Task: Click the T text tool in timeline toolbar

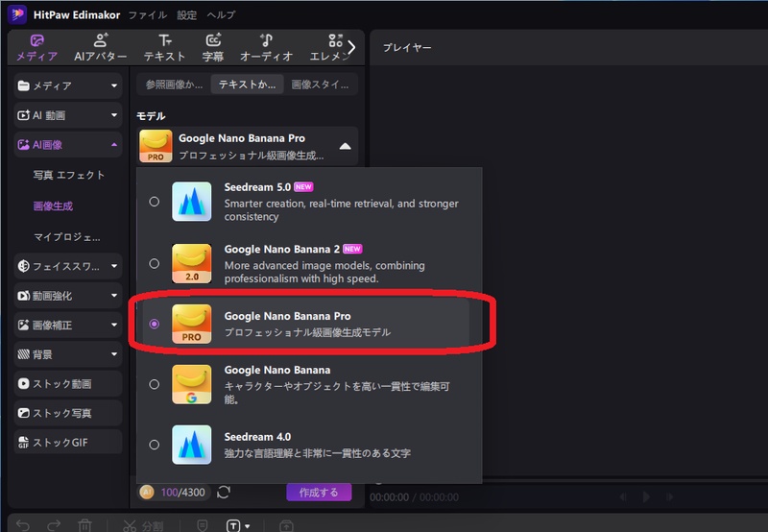Action: [x=233, y=525]
